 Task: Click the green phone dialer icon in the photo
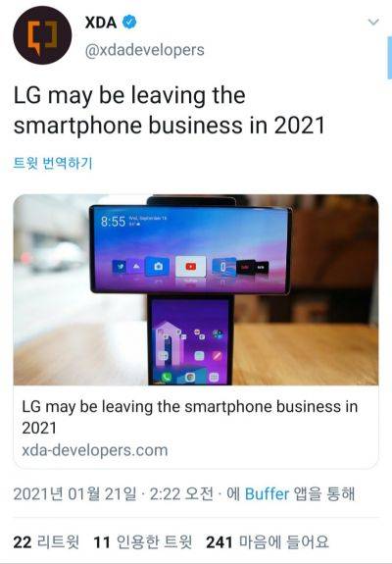click(x=166, y=377)
